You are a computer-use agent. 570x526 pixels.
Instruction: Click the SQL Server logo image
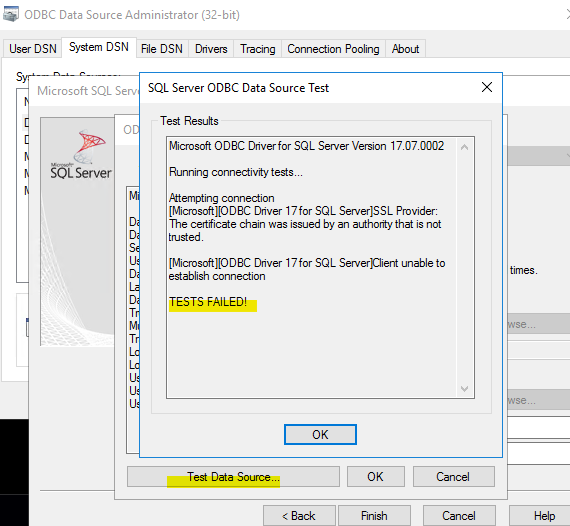[x=81, y=154]
